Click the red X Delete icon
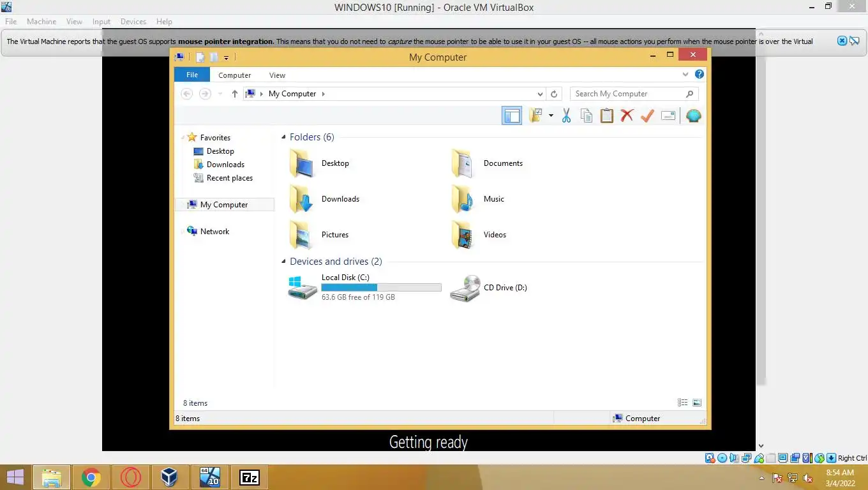Viewport: 868px width, 490px height. pos(627,115)
